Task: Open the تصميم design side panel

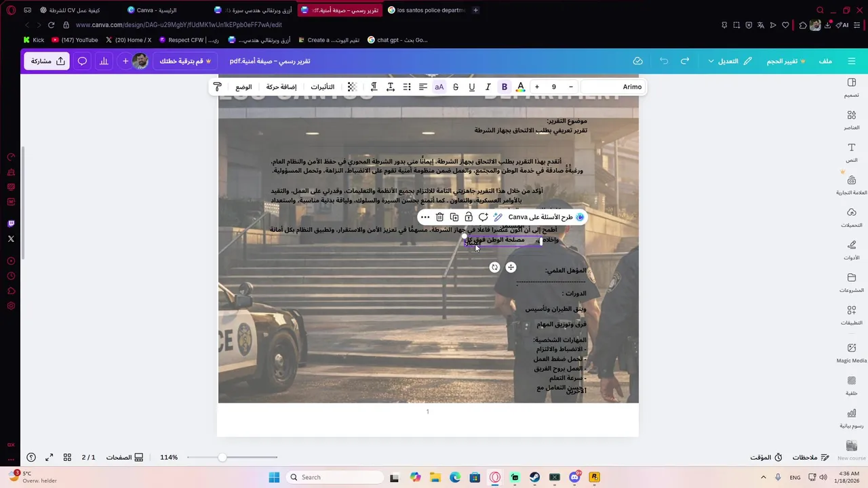Action: pyautogui.click(x=851, y=87)
